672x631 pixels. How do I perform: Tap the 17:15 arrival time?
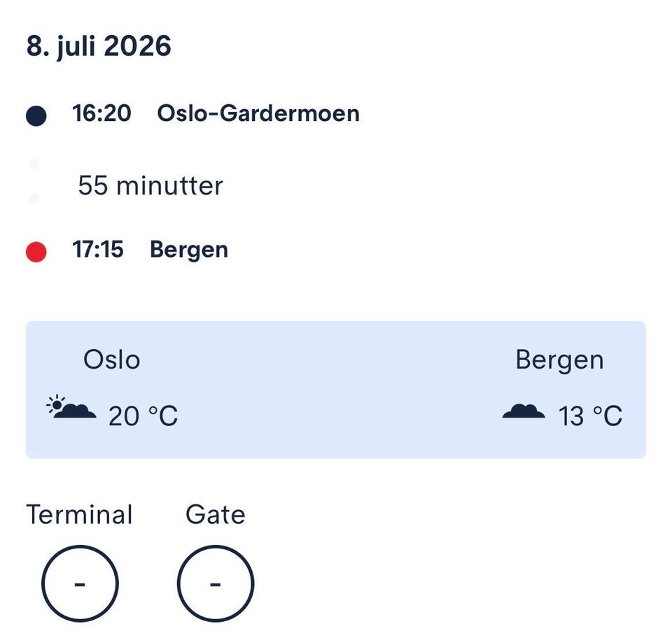point(98,249)
